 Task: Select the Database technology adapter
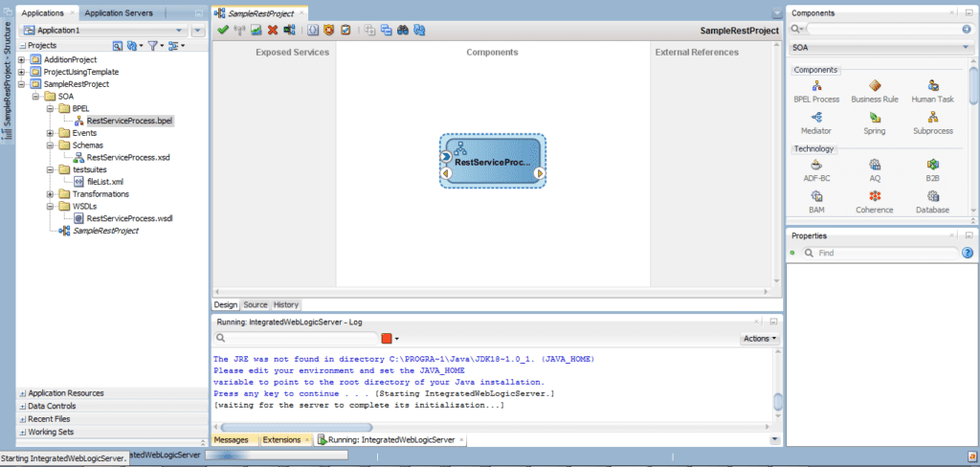click(932, 202)
